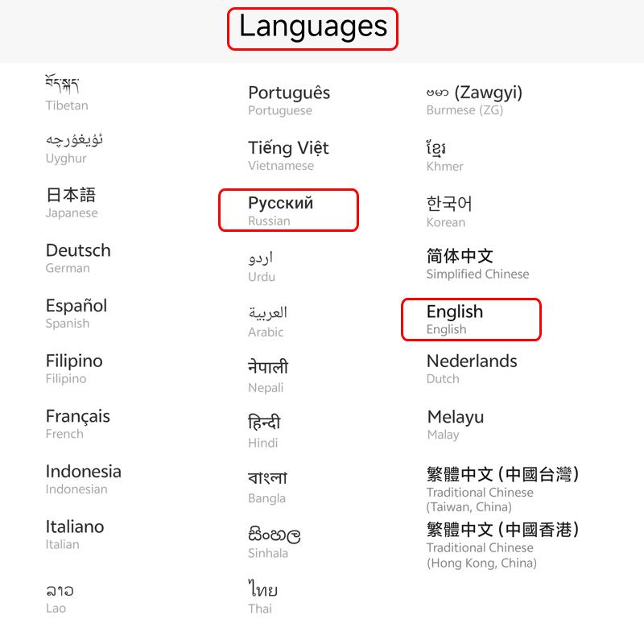Select Thai language option
This screenshot has width=644, height=644.
point(262,598)
